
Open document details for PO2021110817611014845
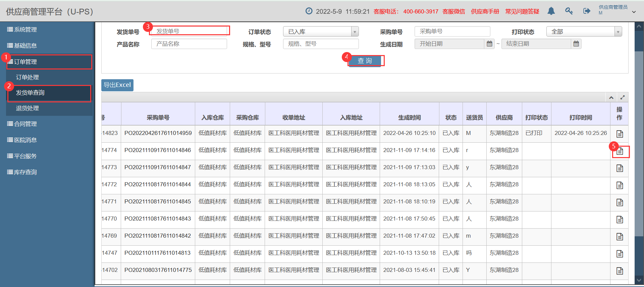620,202
